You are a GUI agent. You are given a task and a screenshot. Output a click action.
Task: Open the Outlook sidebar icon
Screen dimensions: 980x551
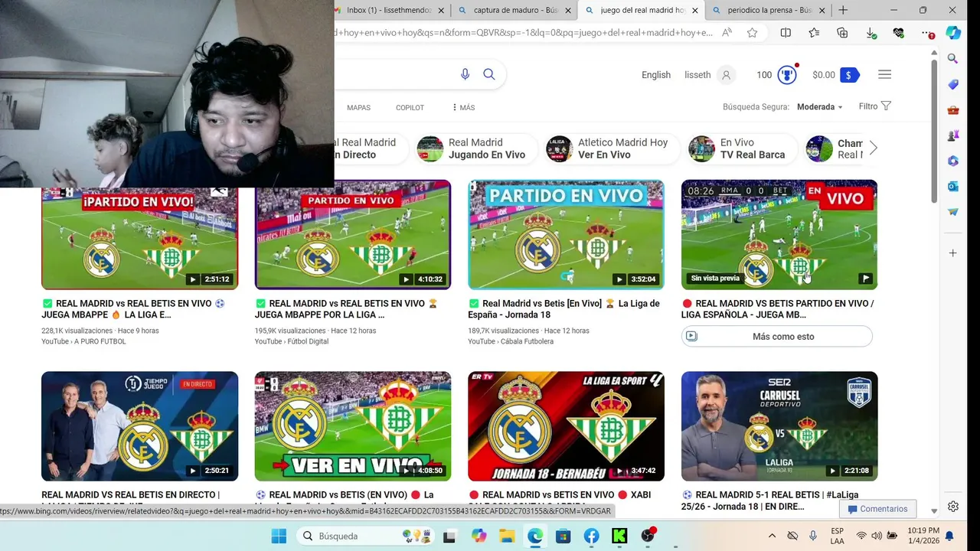953,186
